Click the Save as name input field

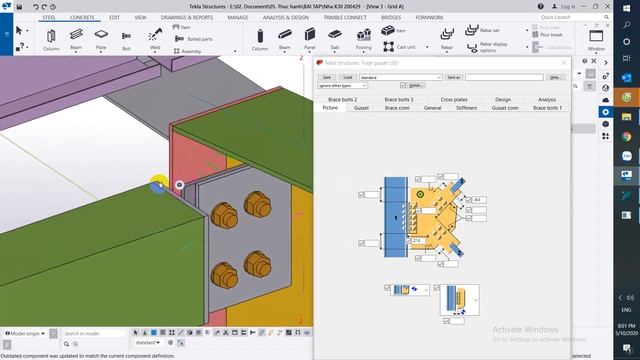click(504, 77)
